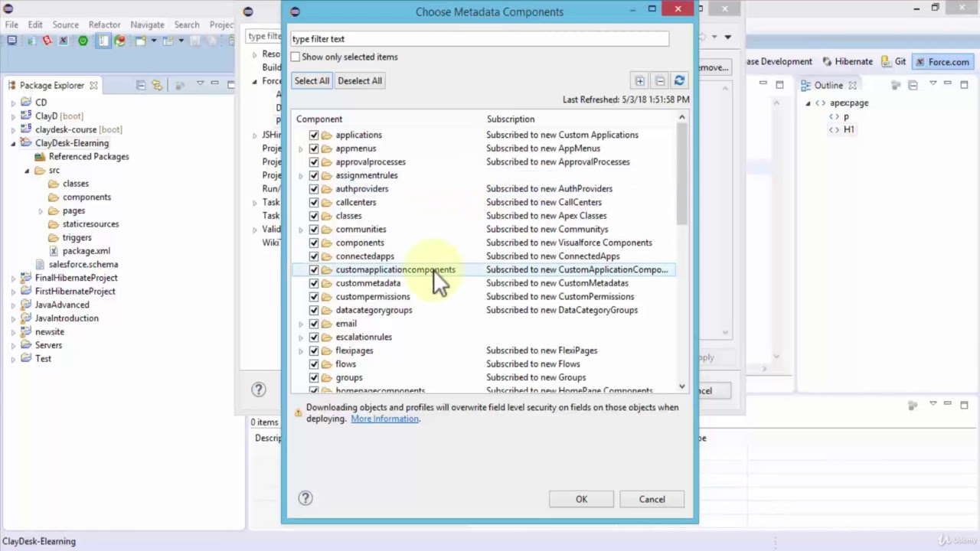Open the Source menu
This screenshot has height=551, width=980.
[65, 24]
